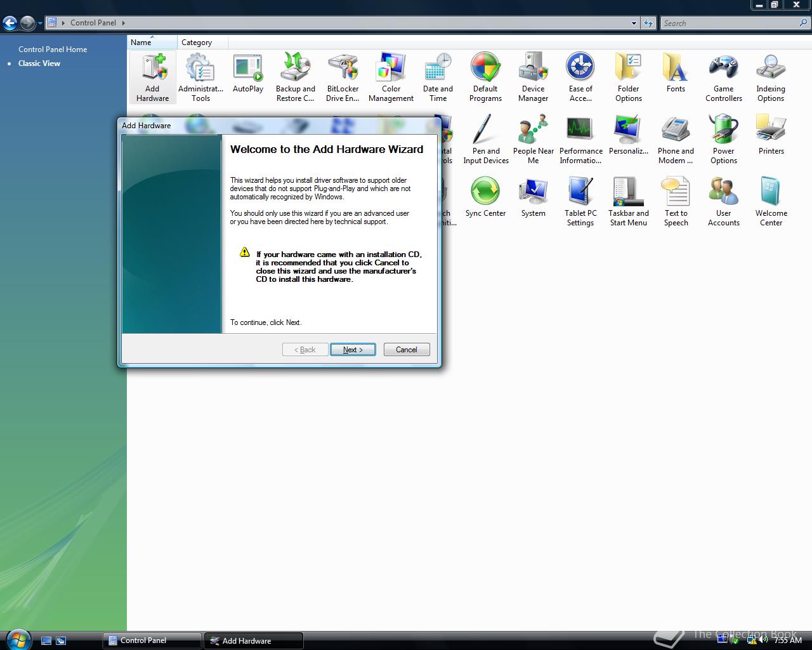
Task: Open Ease of Access Center icon
Action: (x=580, y=77)
